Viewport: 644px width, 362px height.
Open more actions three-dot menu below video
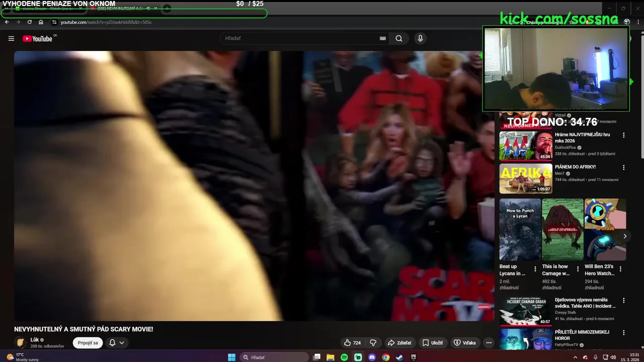point(489,343)
